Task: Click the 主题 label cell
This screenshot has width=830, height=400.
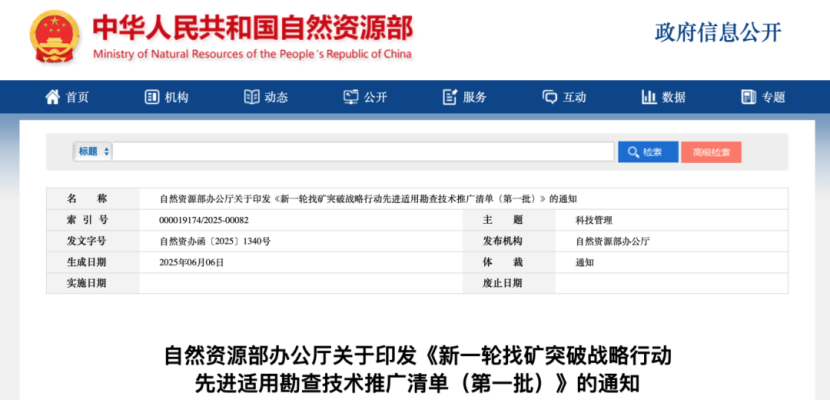Action: [x=509, y=220]
